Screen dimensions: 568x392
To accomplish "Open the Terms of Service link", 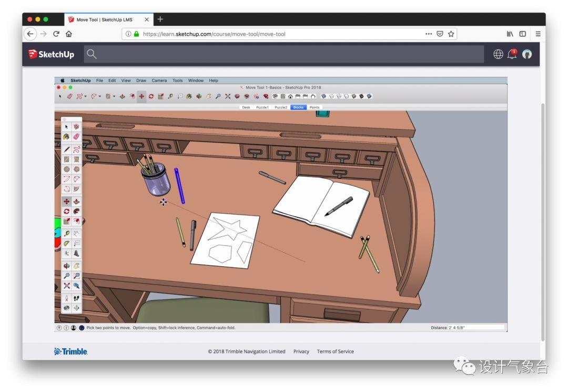I will 336,351.
